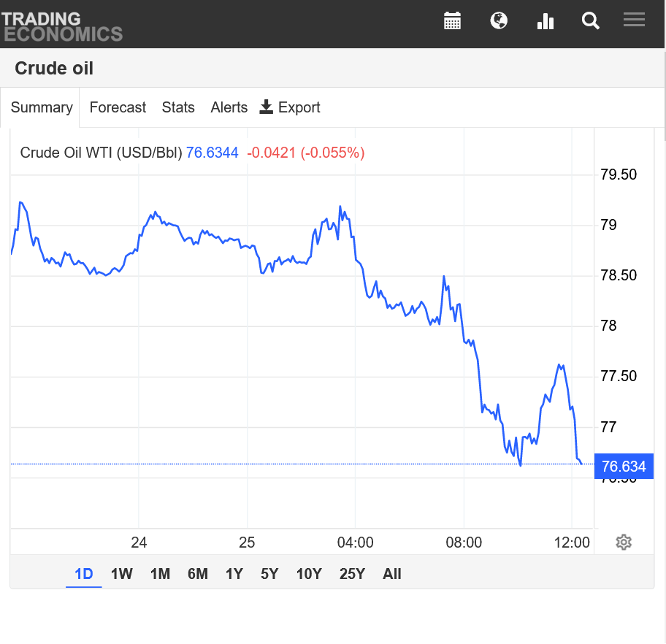Choose the 1M time range

pos(160,574)
